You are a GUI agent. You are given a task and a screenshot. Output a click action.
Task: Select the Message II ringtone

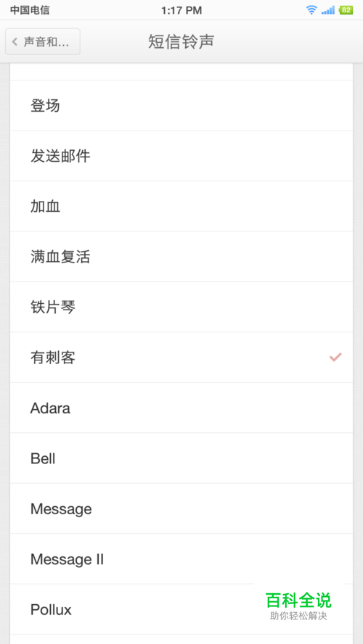[181, 559]
